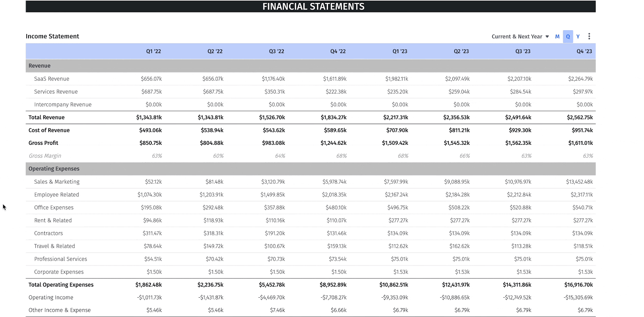644x317 pixels.
Task: Select the Operating Income row label
Action: tap(51, 298)
